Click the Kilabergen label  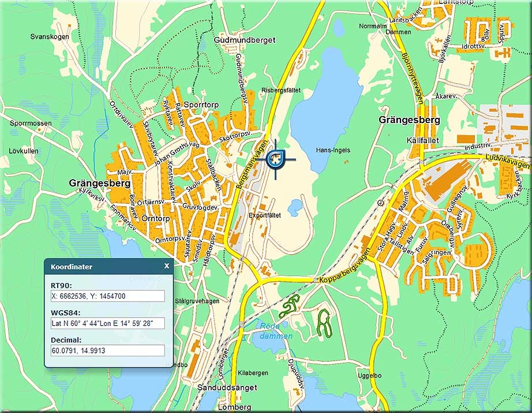pyautogui.click(x=253, y=373)
